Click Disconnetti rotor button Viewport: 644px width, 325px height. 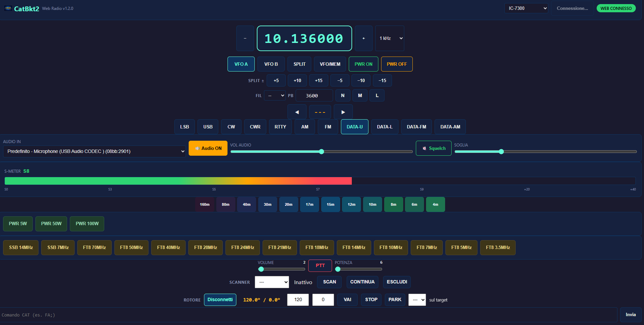click(220, 300)
